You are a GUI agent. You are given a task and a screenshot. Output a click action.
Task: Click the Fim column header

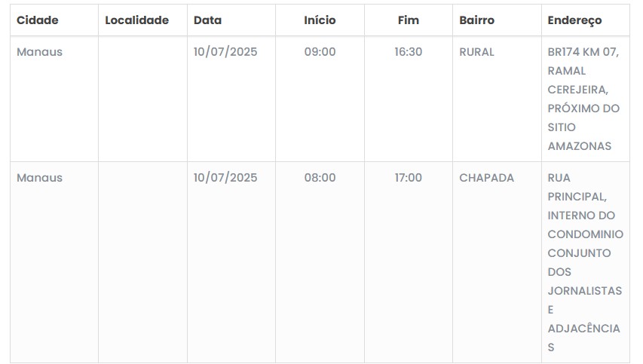(x=408, y=20)
